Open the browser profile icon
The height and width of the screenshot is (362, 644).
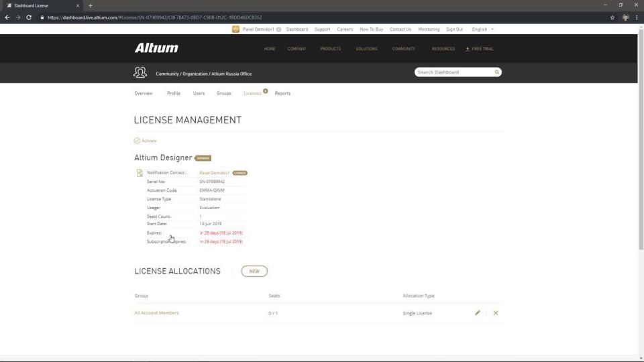[625, 17]
